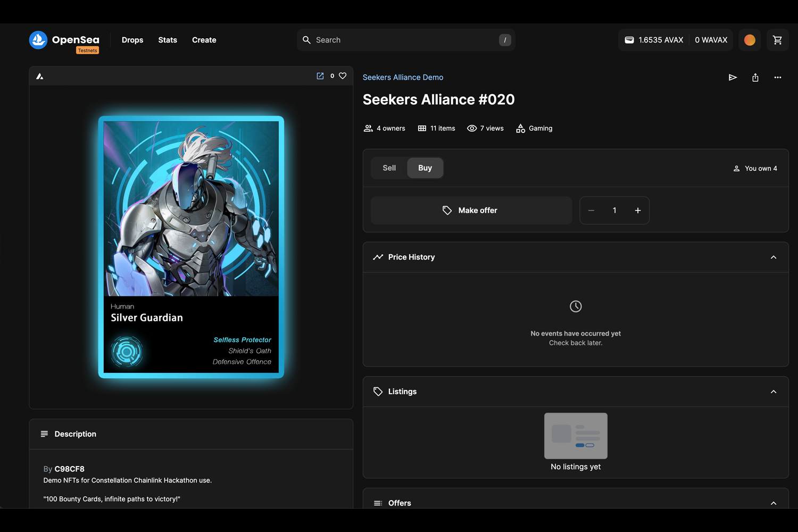Image resolution: width=798 pixels, height=532 pixels.
Task: Increase offer quantity with plus button
Action: point(638,211)
